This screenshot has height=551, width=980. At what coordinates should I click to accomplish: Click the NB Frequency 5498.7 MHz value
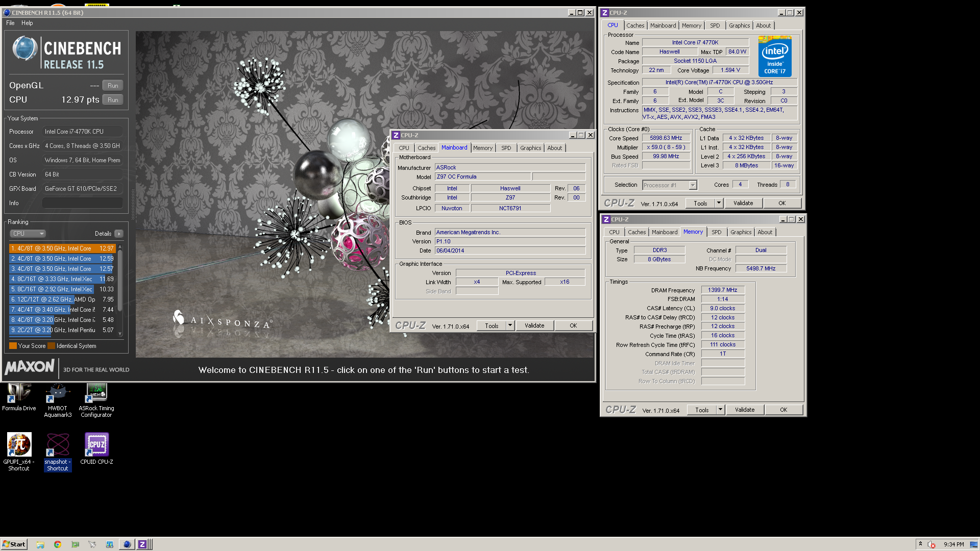click(761, 268)
